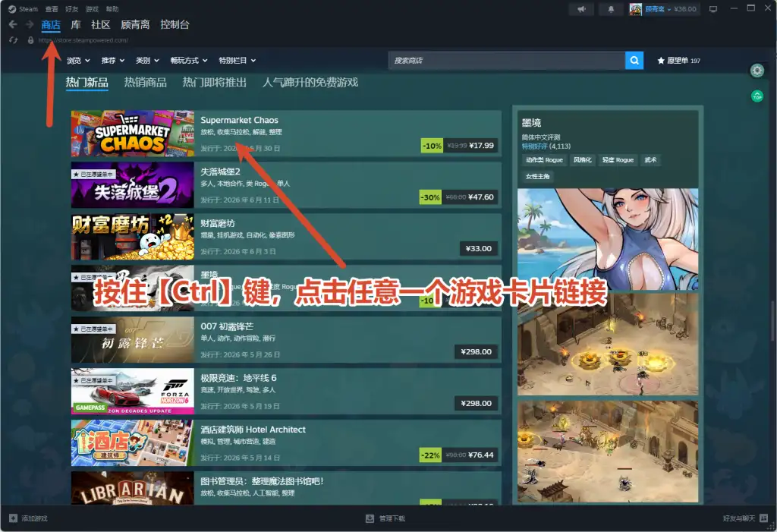This screenshot has width=777, height=532.
Task: Open the announcements megaphone icon
Action: click(x=581, y=9)
